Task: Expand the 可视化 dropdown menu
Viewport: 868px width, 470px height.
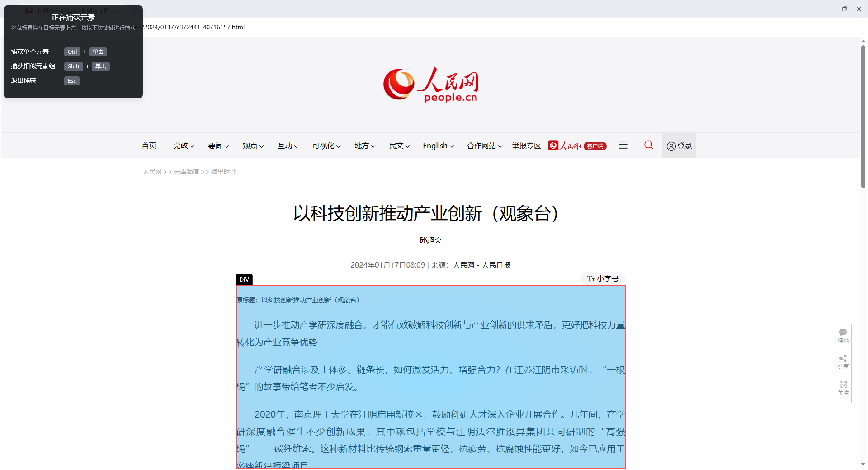Action: pyautogui.click(x=326, y=146)
